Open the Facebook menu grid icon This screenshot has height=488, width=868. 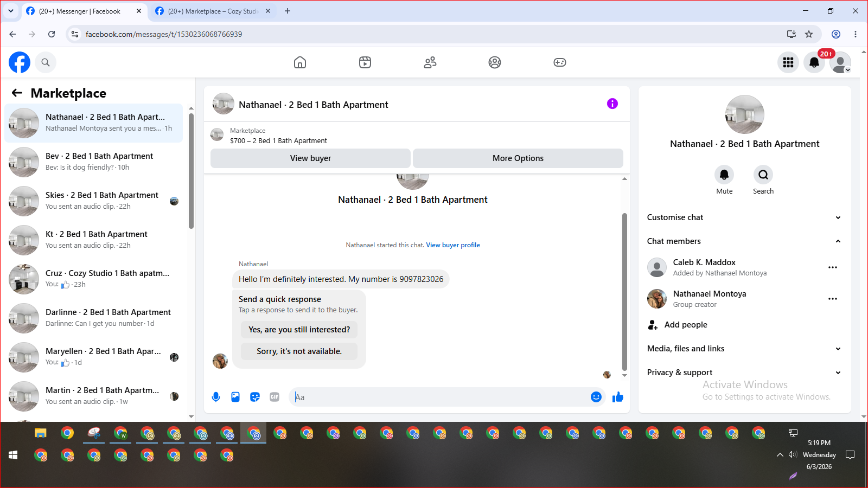(x=788, y=62)
